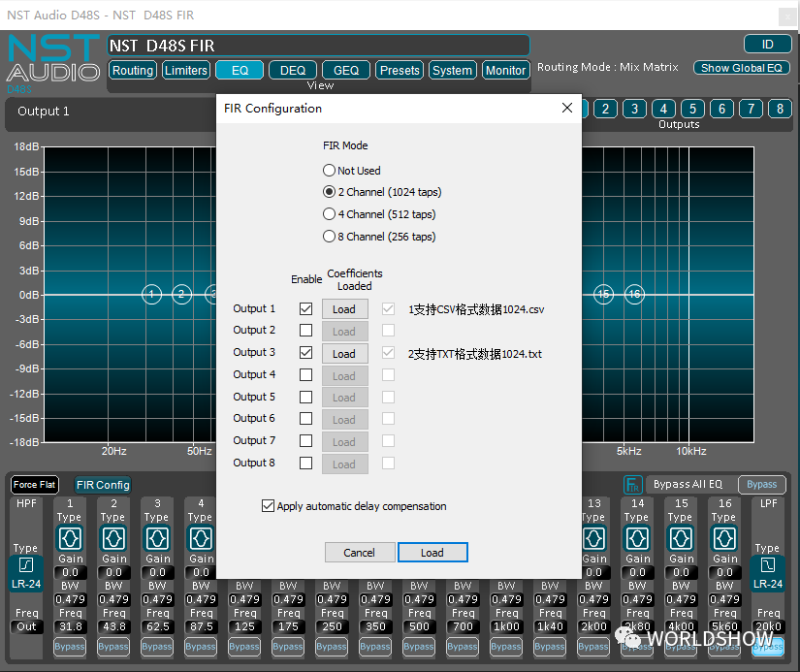Select Output 5 channel button

tap(693, 109)
